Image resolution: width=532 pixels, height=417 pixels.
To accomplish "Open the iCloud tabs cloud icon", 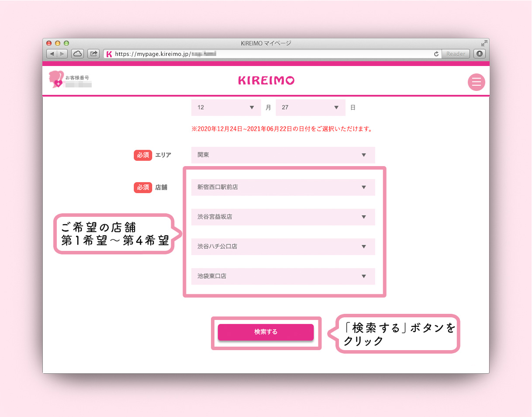I will (77, 54).
